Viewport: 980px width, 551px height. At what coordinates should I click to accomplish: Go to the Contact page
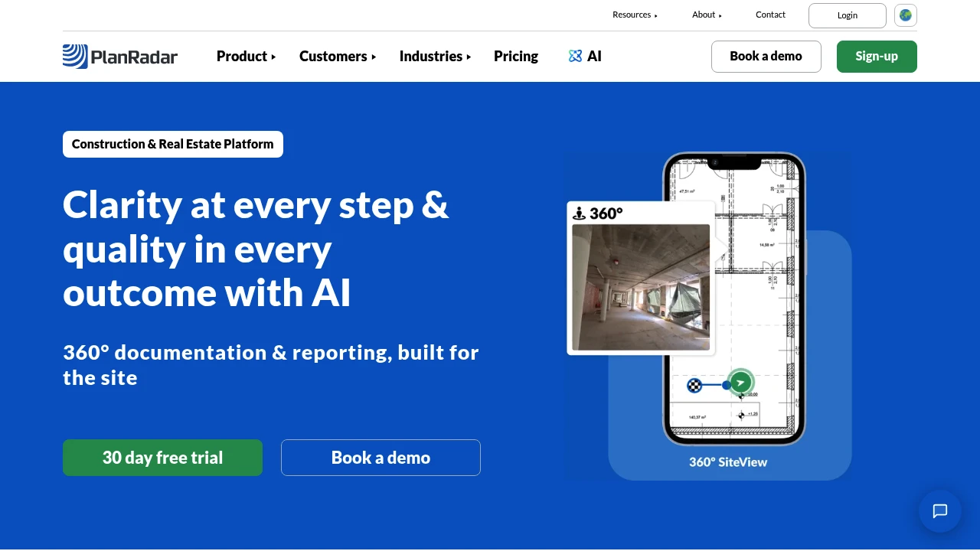770,15
